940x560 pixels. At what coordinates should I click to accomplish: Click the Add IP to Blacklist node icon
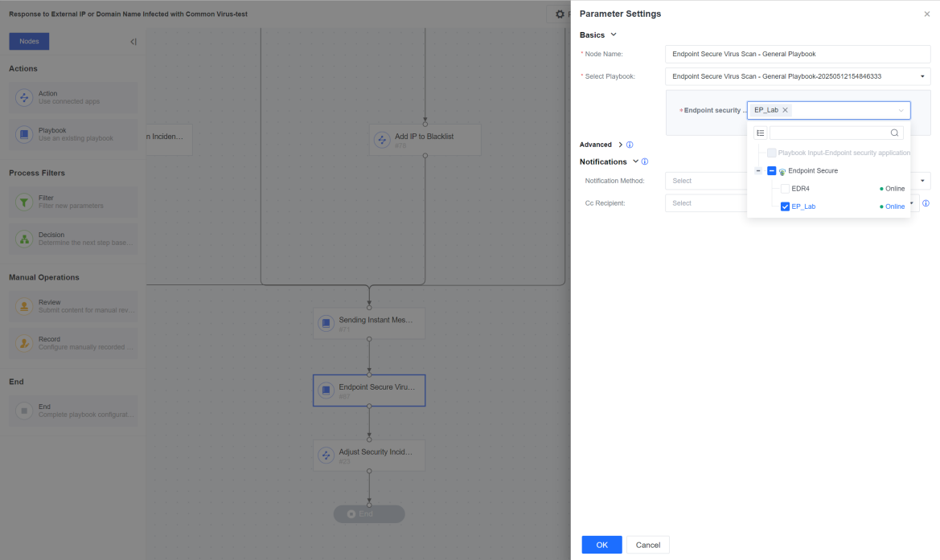(x=382, y=140)
